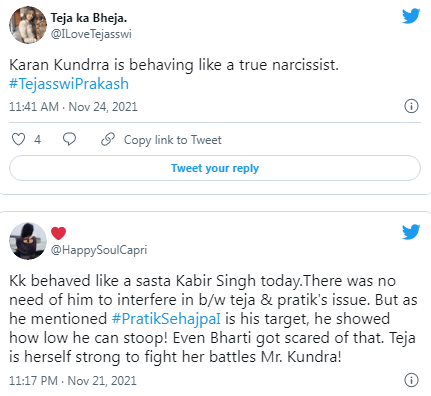The width and height of the screenshot is (431, 396).
Task: Open info icon beside Nov 24 timestamp
Action: (x=411, y=106)
